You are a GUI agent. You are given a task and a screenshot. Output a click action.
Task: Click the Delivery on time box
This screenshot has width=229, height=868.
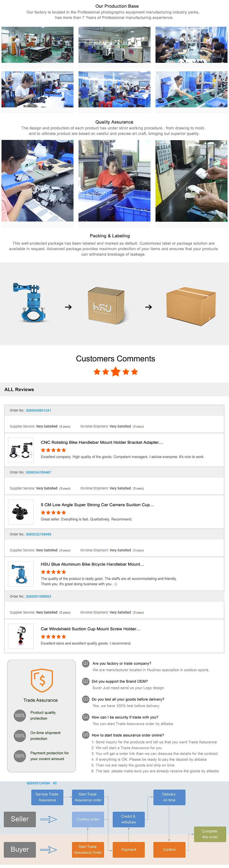click(169, 797)
